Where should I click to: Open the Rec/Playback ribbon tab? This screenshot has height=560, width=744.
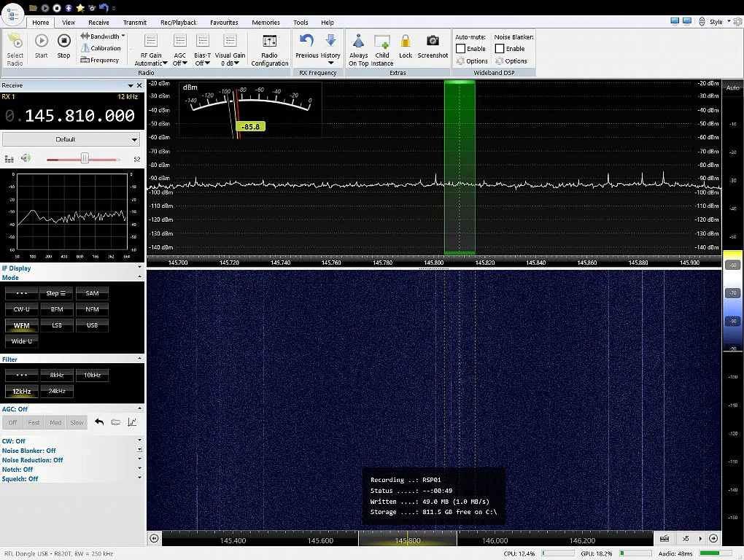tap(179, 23)
